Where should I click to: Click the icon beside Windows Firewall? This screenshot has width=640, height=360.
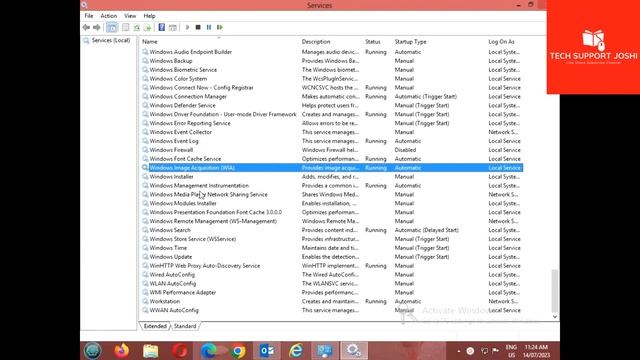click(145, 150)
